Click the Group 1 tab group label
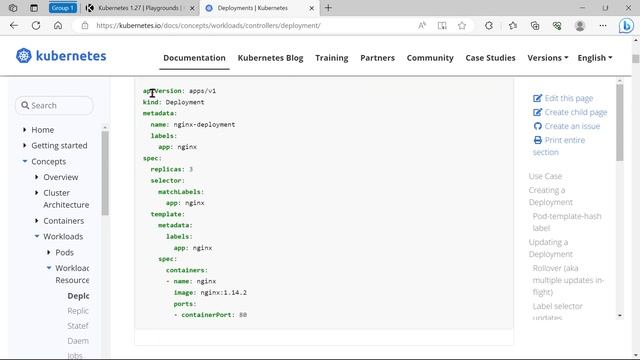The image size is (640, 360). [62, 8]
